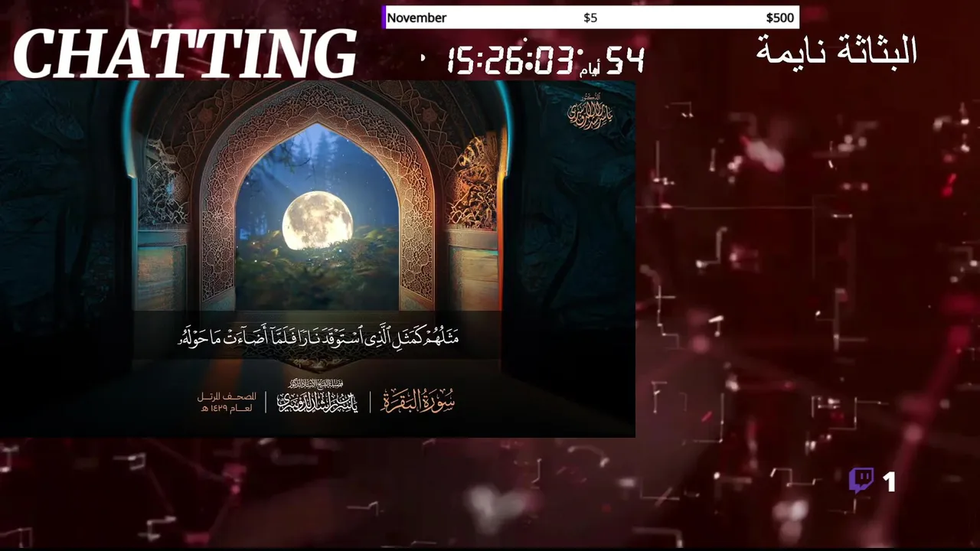Viewport: 980px width, 551px height.
Task: Click the 15:26:03:54 countdown timer
Action: [545, 60]
